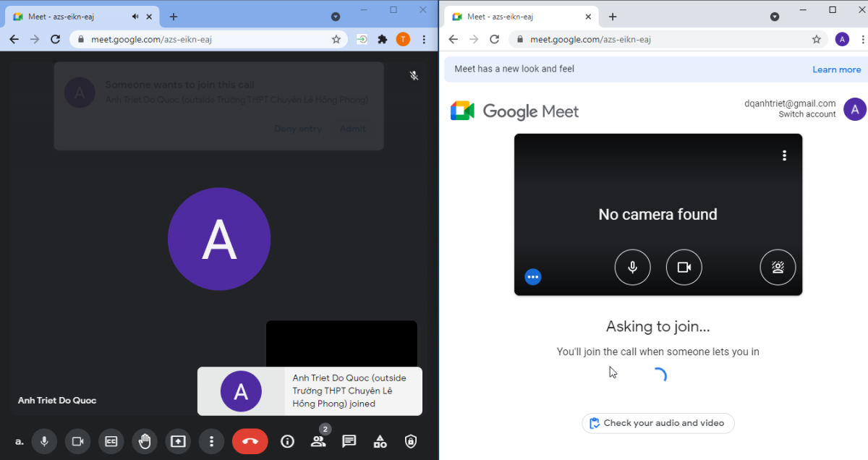Image resolution: width=868 pixels, height=460 pixels.
Task: Show participants list with badge 2
Action: point(318,440)
